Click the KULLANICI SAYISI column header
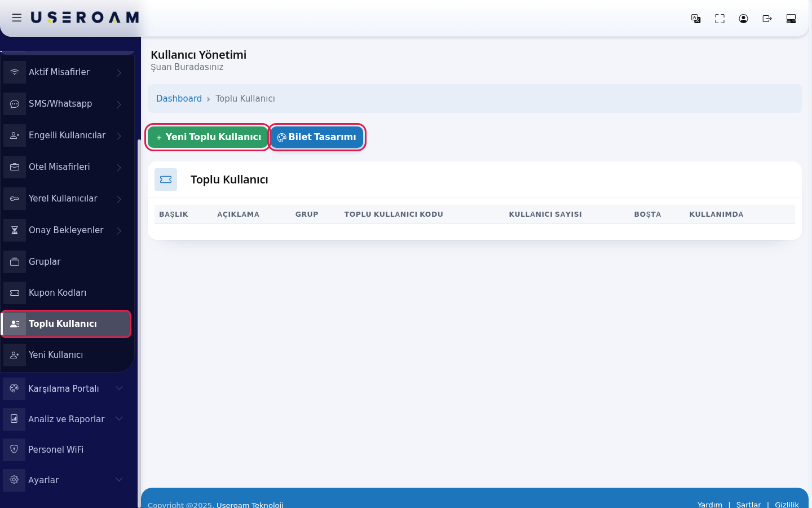 [545, 214]
